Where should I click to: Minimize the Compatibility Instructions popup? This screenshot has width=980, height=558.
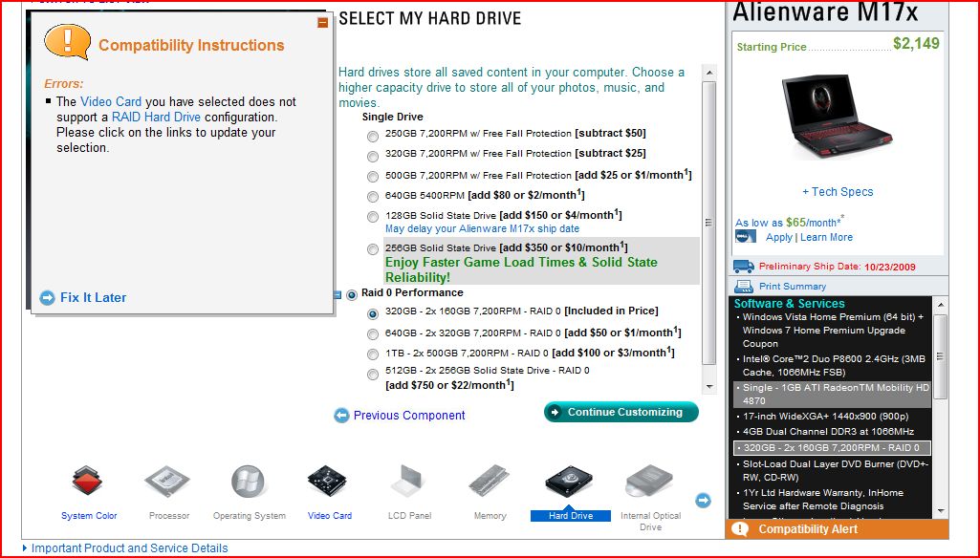tap(322, 23)
